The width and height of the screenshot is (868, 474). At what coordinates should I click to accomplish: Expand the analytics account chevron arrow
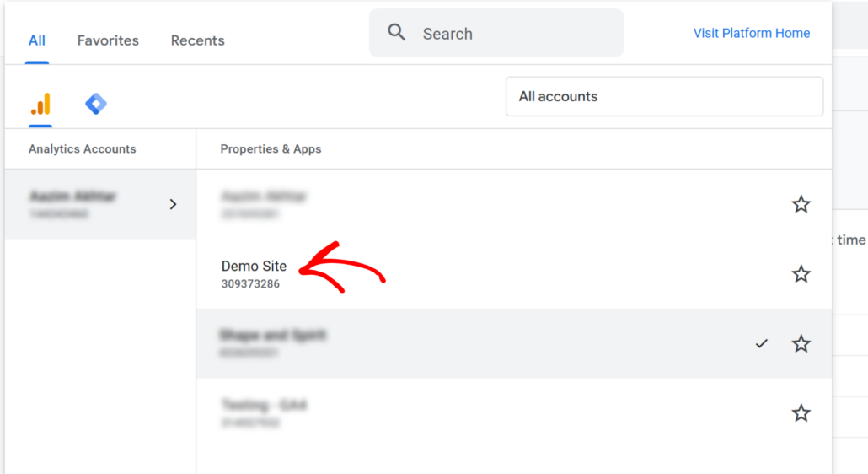click(x=174, y=204)
